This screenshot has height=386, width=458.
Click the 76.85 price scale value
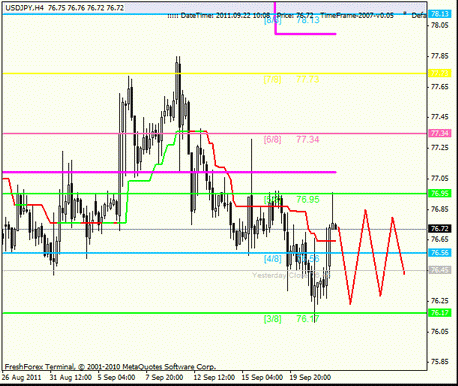[x=440, y=209]
